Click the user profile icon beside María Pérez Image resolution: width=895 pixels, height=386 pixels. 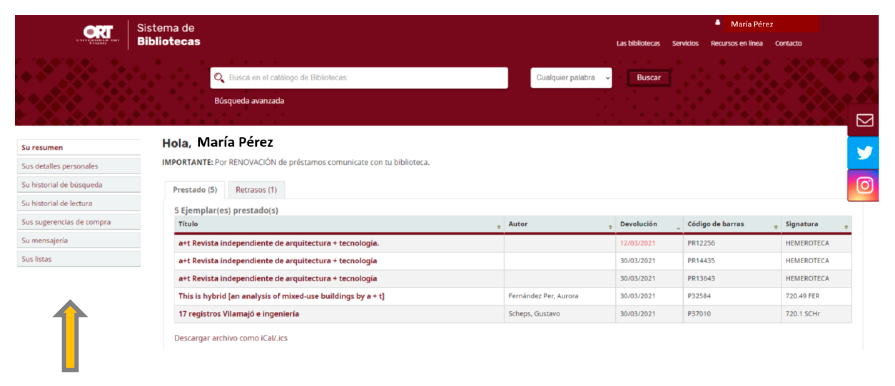[x=717, y=22]
